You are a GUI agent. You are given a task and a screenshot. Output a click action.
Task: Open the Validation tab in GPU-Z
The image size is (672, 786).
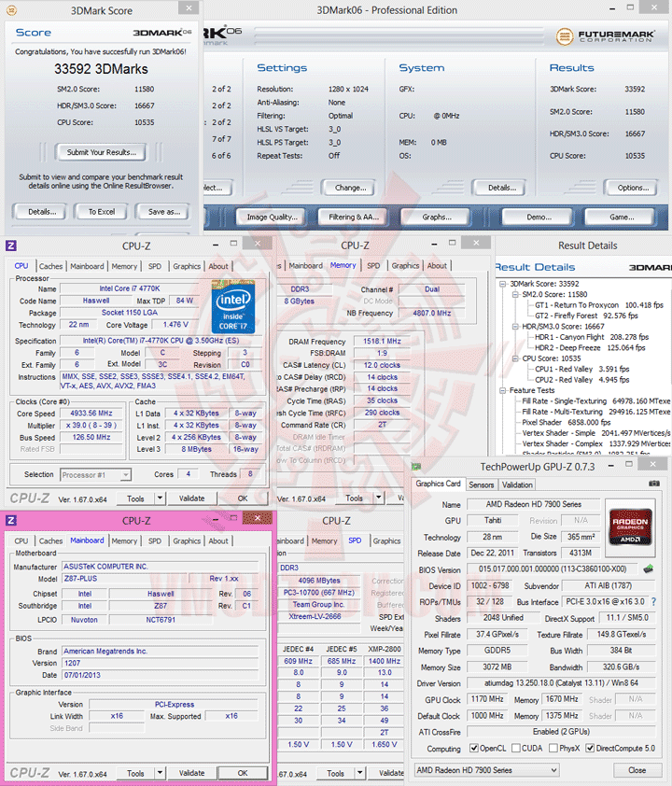[517, 484]
